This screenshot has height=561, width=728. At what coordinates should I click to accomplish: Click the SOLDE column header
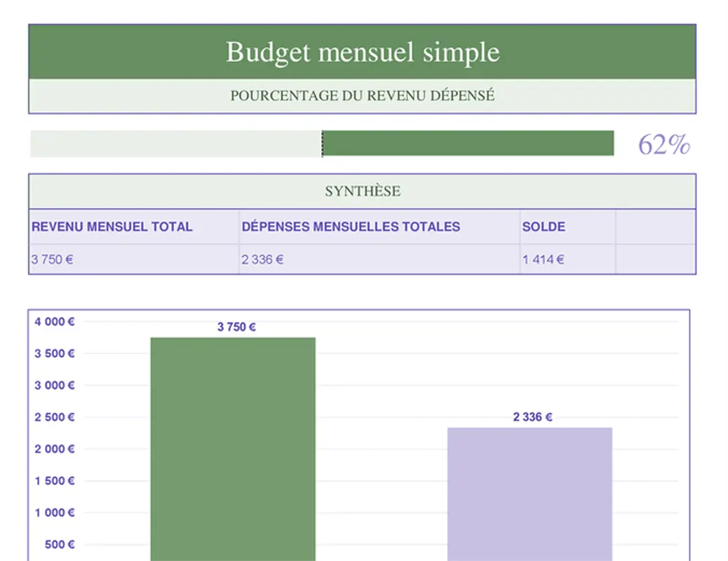point(544,227)
